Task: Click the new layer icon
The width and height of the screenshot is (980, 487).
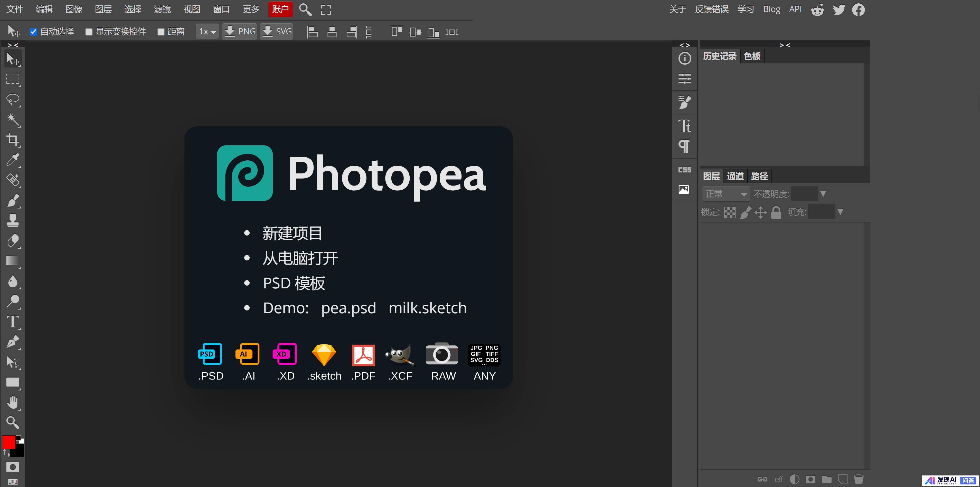Action: [x=842, y=479]
